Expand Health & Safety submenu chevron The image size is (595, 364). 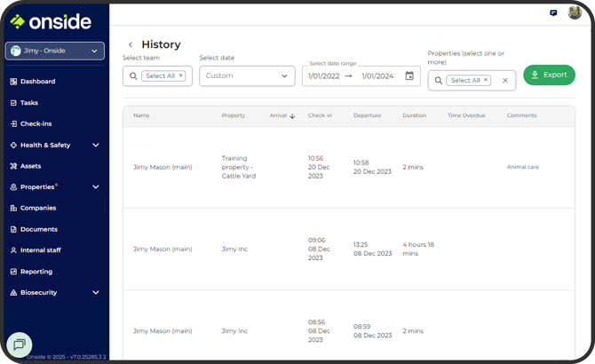point(96,145)
